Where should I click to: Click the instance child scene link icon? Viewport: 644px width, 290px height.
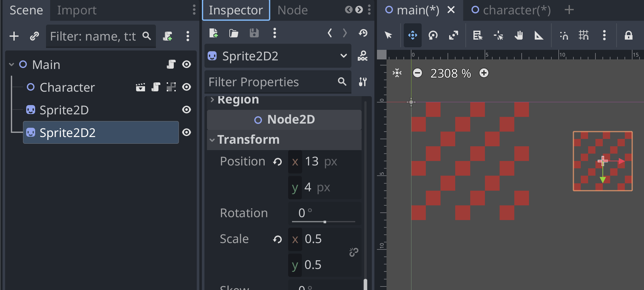click(34, 36)
